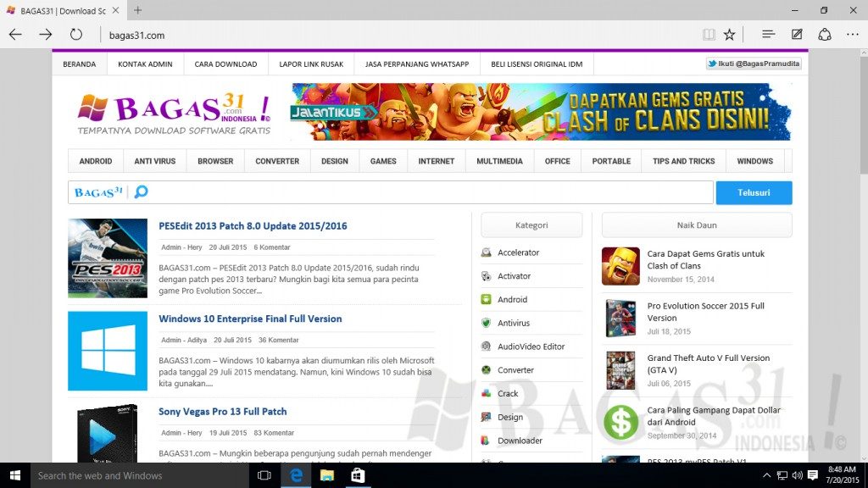Click the Activator category icon

coord(486,276)
